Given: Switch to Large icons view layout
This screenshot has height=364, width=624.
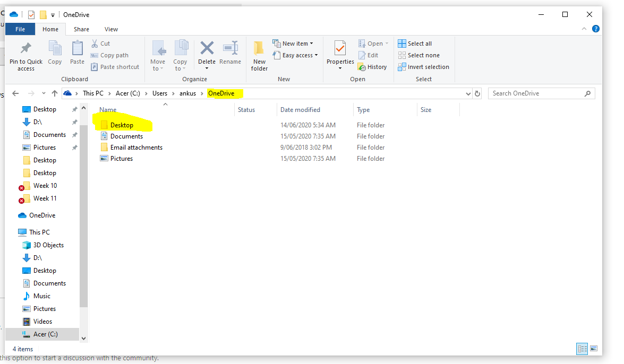Looking at the screenshot, I should (594, 349).
